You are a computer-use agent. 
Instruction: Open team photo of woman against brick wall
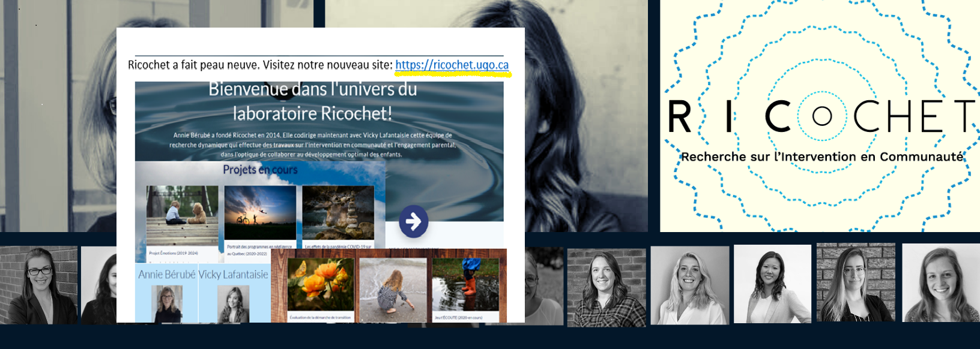856,282
